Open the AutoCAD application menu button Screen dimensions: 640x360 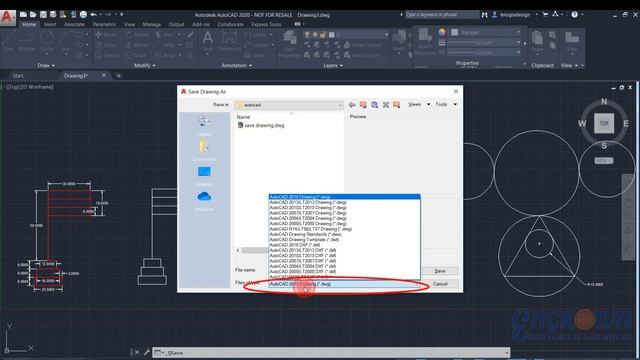7,18
